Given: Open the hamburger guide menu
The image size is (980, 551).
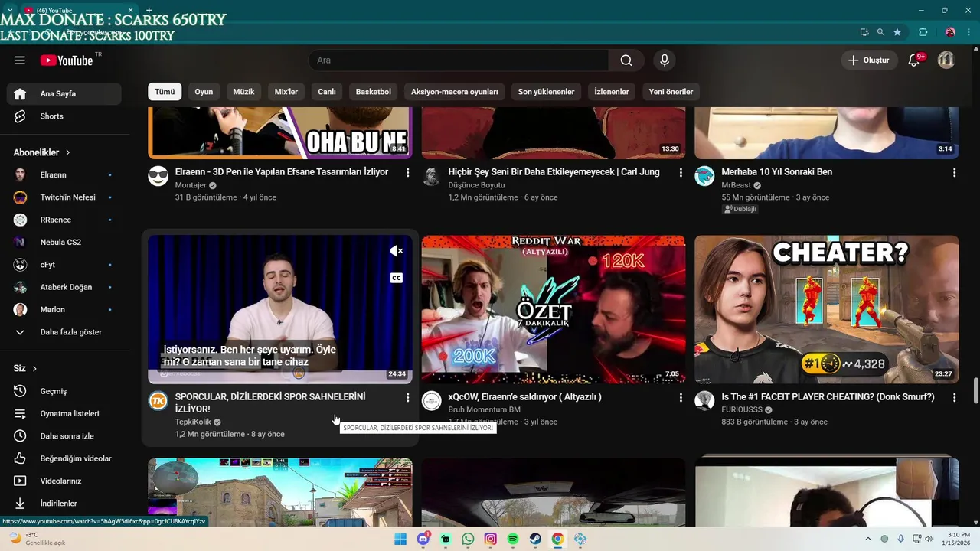Looking at the screenshot, I should pos(20,60).
